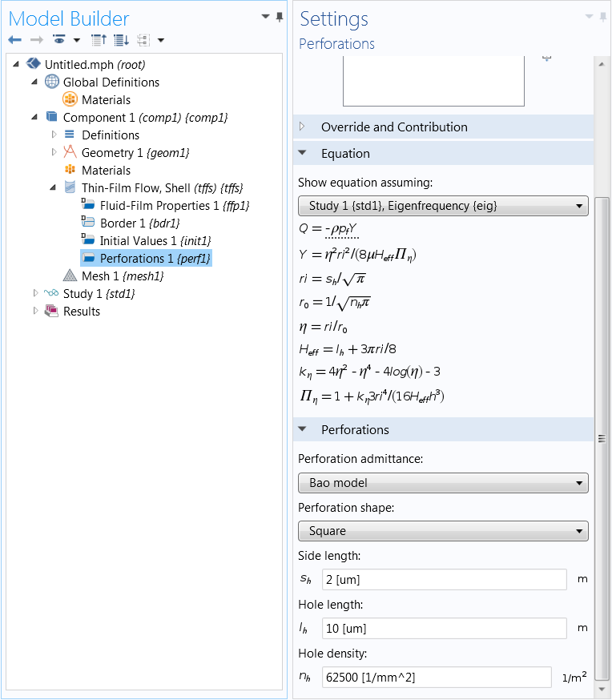Screen dimensions: 612x700
Task: Select Global Definitions Materials node
Action: (x=106, y=100)
